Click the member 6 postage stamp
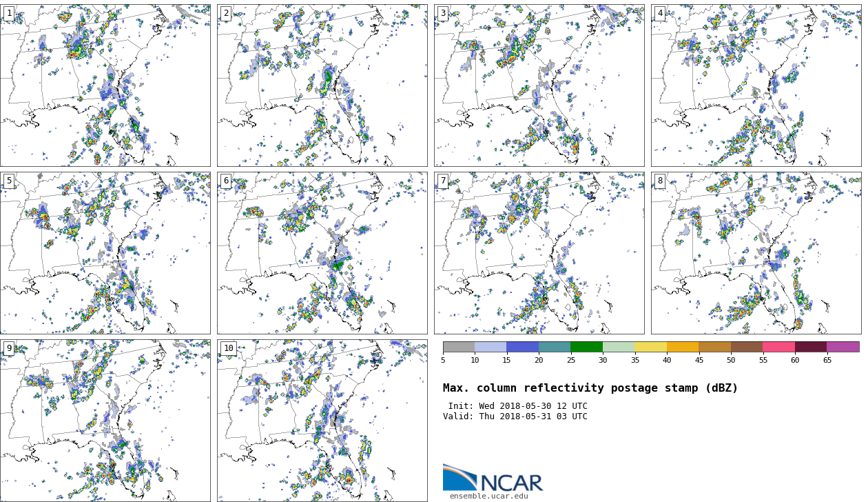868x502 pixels. pos(322,253)
